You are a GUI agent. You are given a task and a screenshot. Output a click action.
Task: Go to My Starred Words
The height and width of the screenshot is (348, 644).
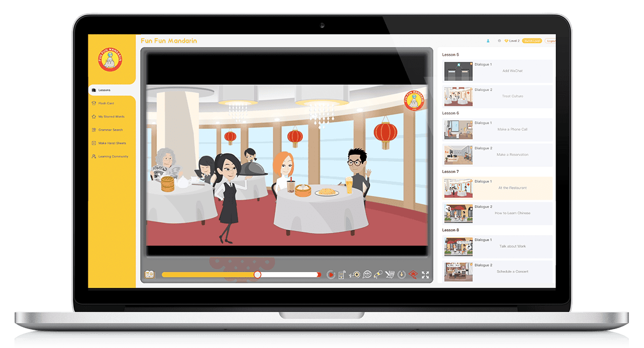click(111, 117)
